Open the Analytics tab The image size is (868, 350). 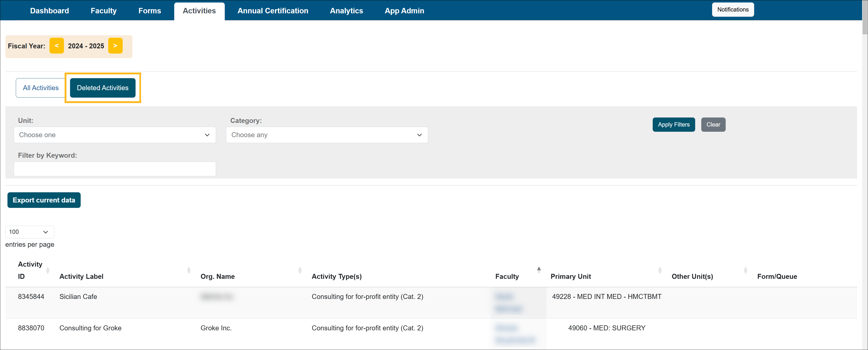point(346,11)
